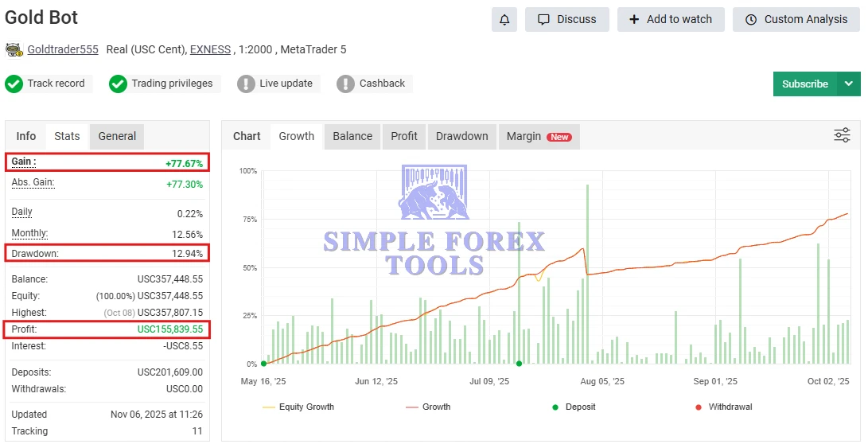The height and width of the screenshot is (444, 868).
Task: Switch to the Stats tab
Action: click(x=67, y=136)
